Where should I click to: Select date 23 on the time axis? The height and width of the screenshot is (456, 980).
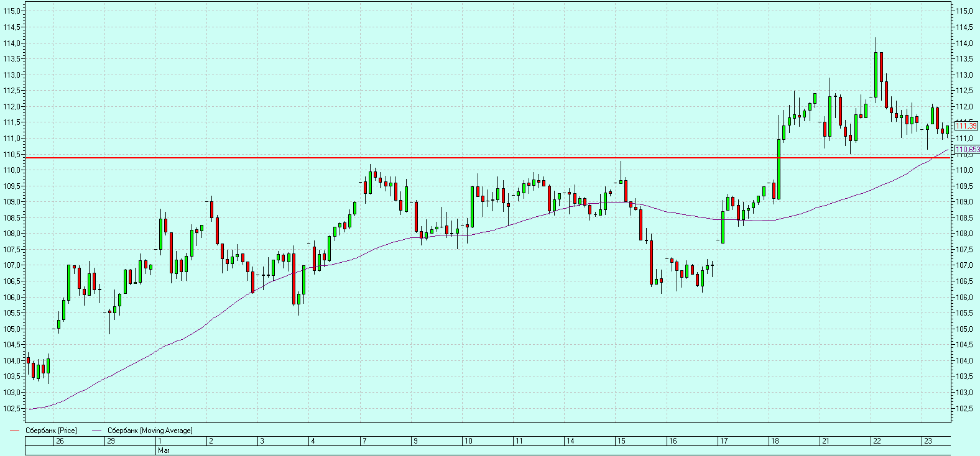(x=928, y=441)
